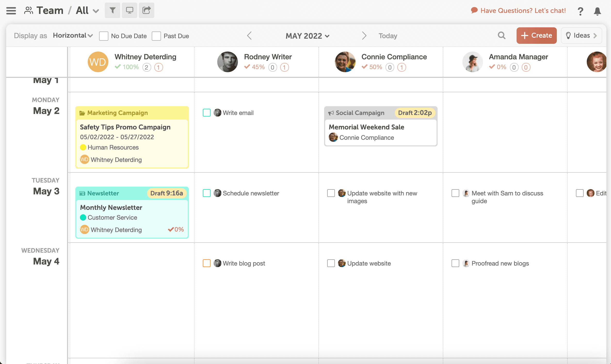611x364 pixels.
Task: Open the MAY 2022 month dropdown
Action: [x=307, y=36]
